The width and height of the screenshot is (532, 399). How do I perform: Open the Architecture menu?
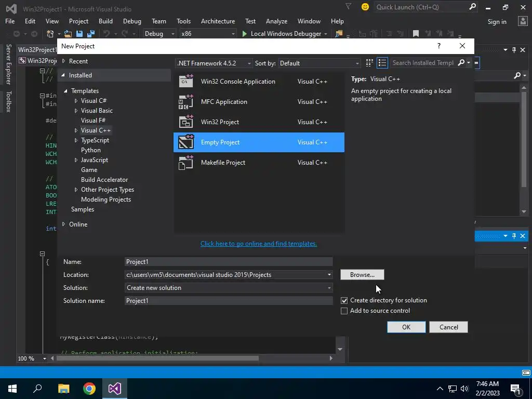(218, 21)
